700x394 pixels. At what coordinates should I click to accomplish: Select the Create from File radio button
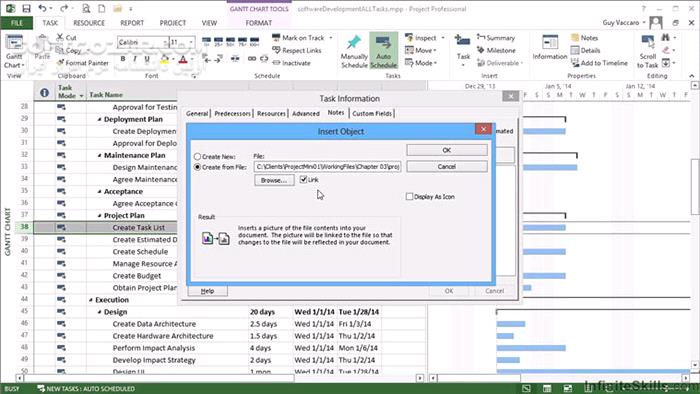(197, 167)
